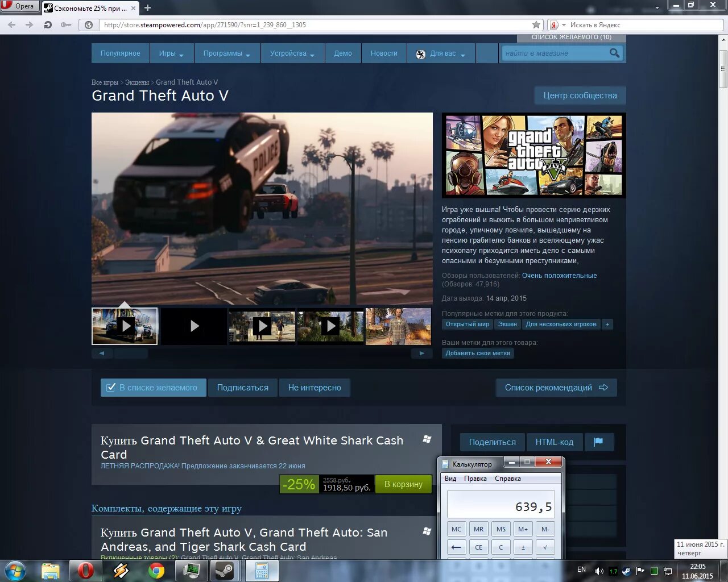Click the 'В корзину' add-to-cart button

[403, 484]
